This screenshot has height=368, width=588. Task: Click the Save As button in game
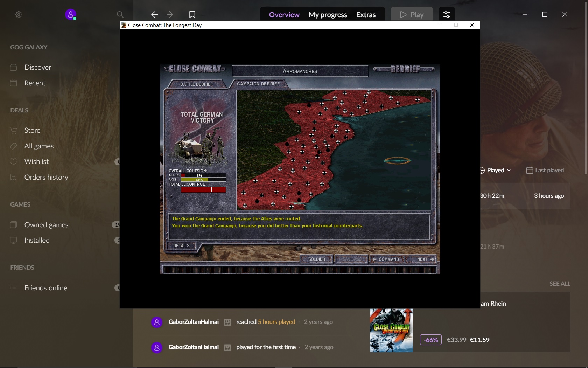pyautogui.click(x=351, y=259)
